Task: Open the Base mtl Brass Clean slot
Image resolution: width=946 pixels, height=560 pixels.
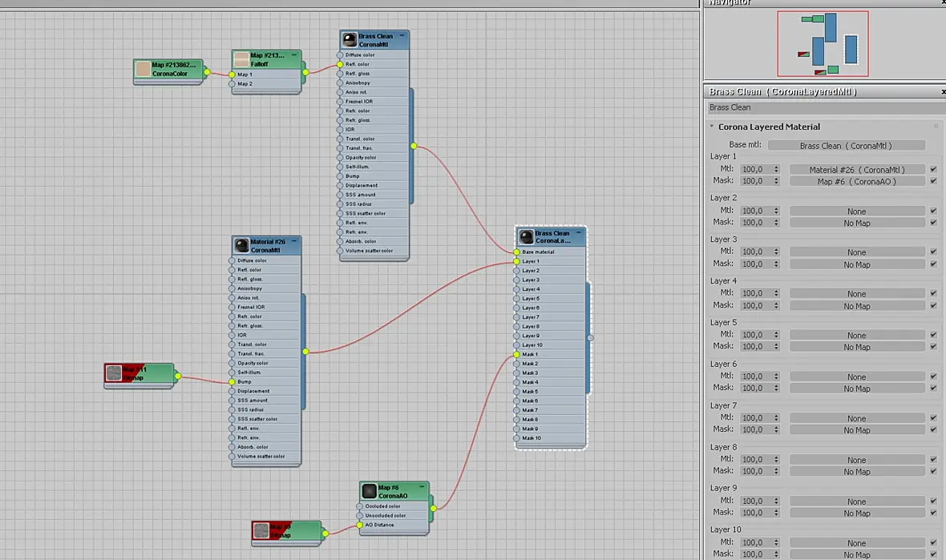Action: tap(846, 145)
